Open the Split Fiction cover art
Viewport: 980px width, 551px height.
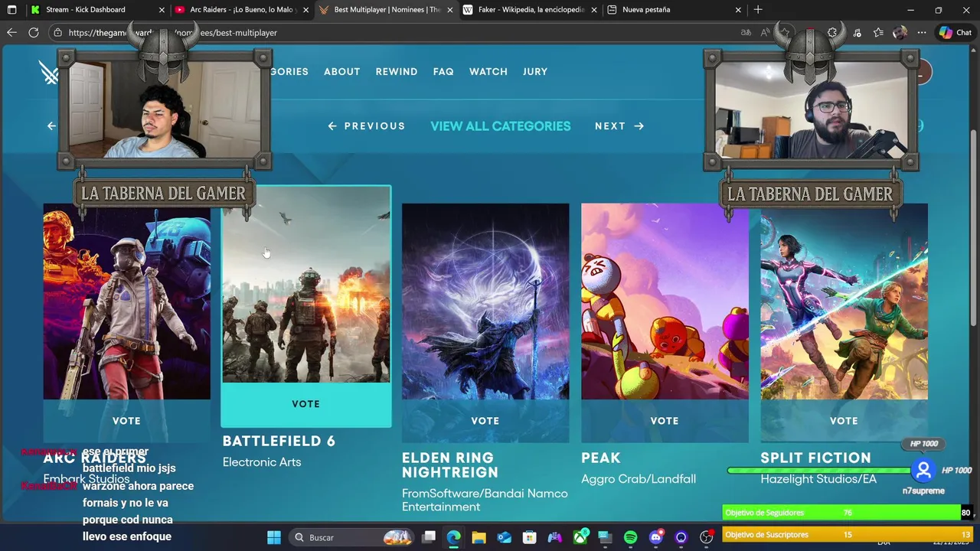point(844,302)
